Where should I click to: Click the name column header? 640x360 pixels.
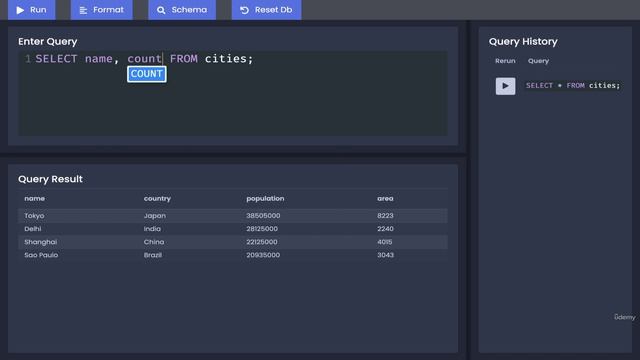click(35, 198)
